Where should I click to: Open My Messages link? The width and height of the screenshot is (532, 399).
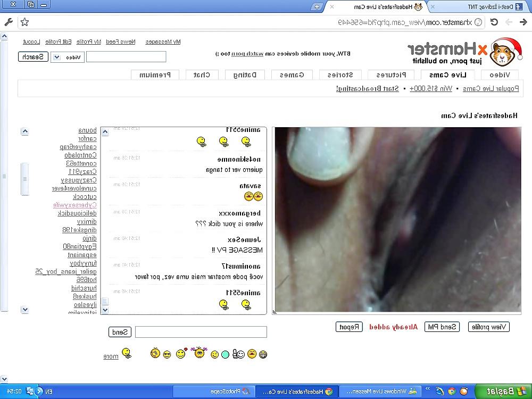click(163, 41)
